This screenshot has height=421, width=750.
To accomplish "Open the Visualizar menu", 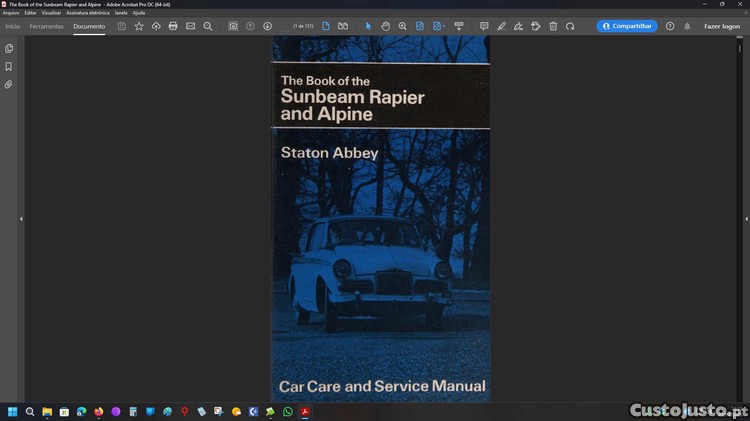I will [51, 13].
